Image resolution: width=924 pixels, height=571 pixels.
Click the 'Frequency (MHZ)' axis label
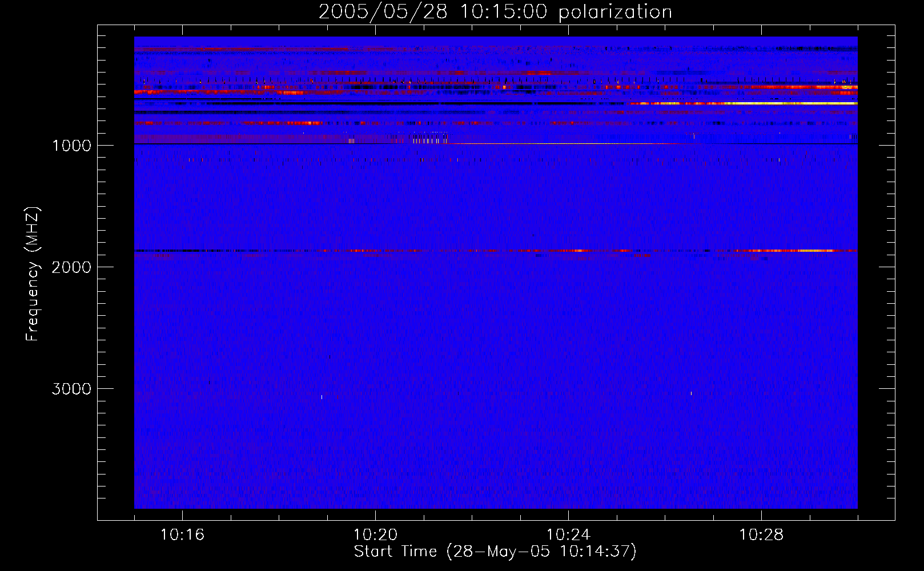tap(33, 274)
